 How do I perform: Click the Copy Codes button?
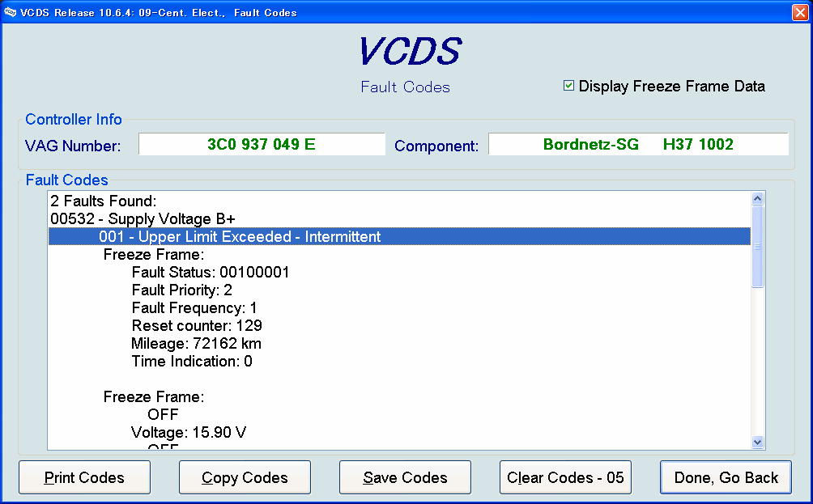[x=245, y=477]
